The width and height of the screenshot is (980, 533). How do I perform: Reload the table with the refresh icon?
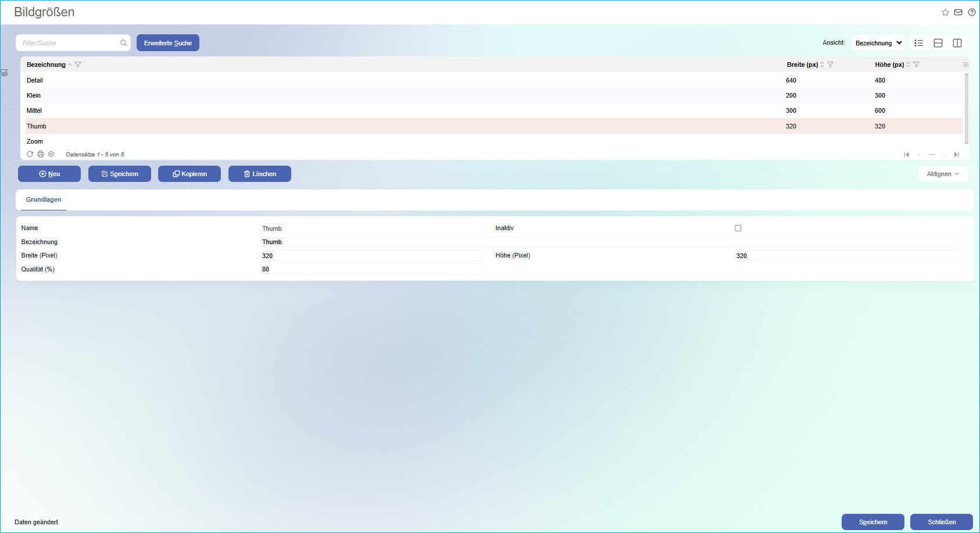point(30,154)
